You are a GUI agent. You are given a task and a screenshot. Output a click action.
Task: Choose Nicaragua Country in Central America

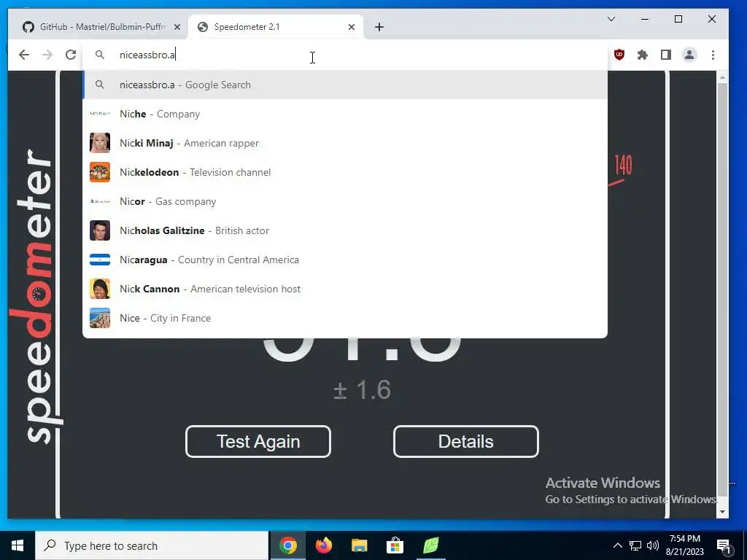345,260
